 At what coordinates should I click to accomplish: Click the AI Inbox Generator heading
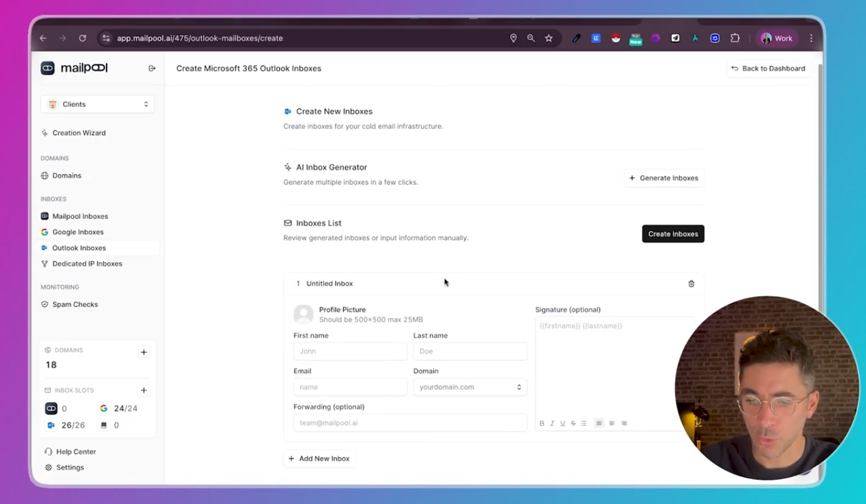click(331, 167)
